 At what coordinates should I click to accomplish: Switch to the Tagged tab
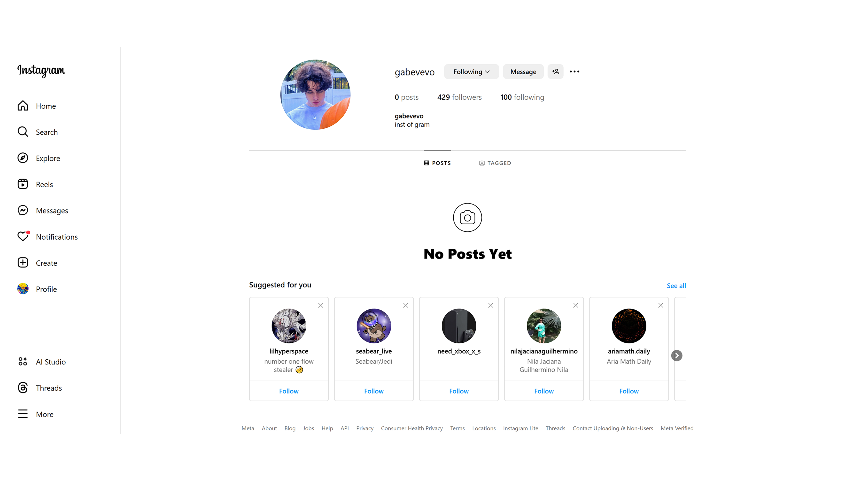495,163
